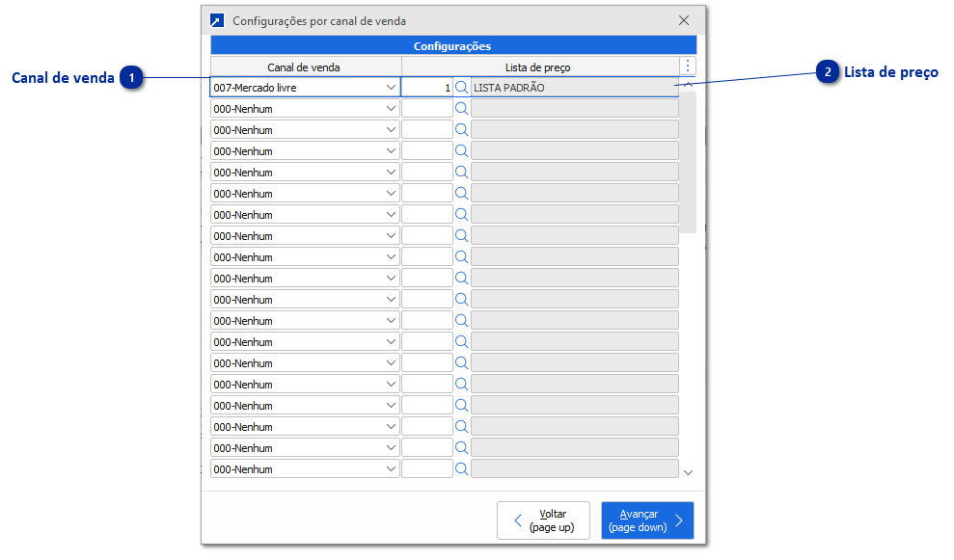Click the Lista de preço column header
The height and width of the screenshot is (560, 954).
coord(537,67)
